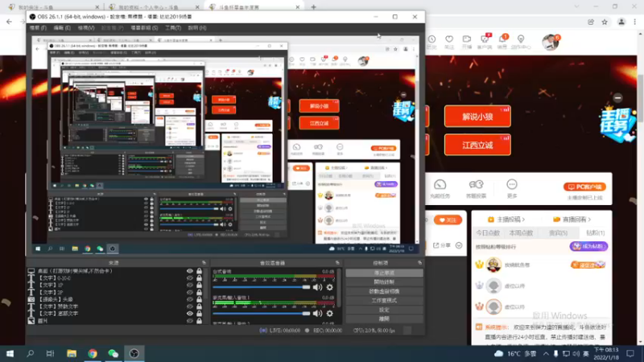Pop out the 控制项 controls dock

click(419, 263)
